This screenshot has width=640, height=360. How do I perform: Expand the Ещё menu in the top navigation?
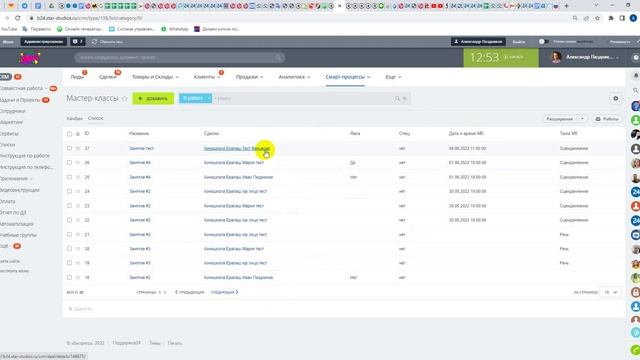point(393,77)
